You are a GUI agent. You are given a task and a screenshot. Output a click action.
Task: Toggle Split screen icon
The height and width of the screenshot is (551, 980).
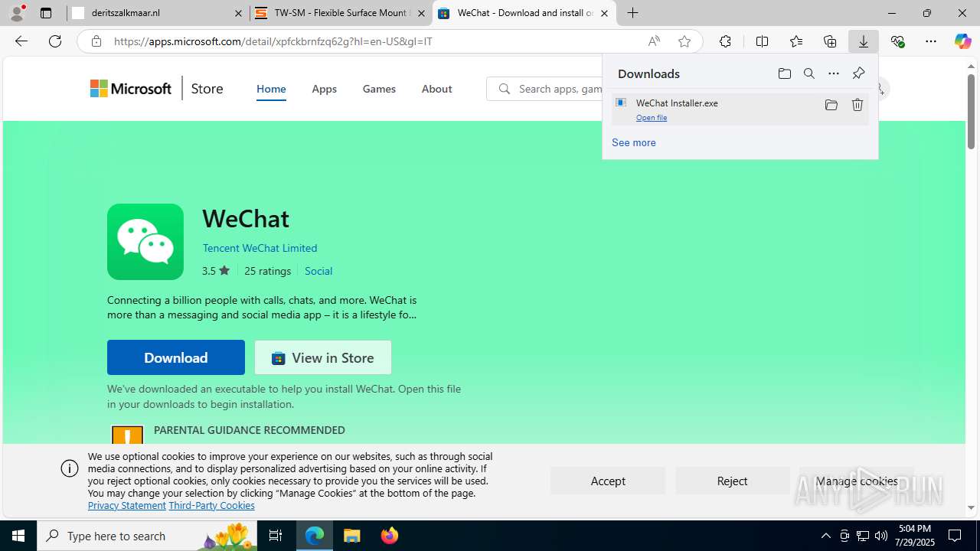762,41
